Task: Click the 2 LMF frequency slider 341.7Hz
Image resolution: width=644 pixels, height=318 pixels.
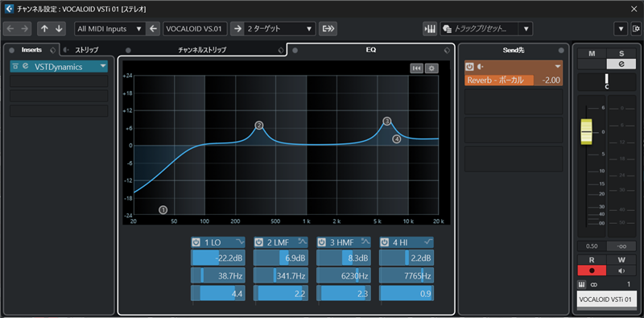Action: coord(280,275)
